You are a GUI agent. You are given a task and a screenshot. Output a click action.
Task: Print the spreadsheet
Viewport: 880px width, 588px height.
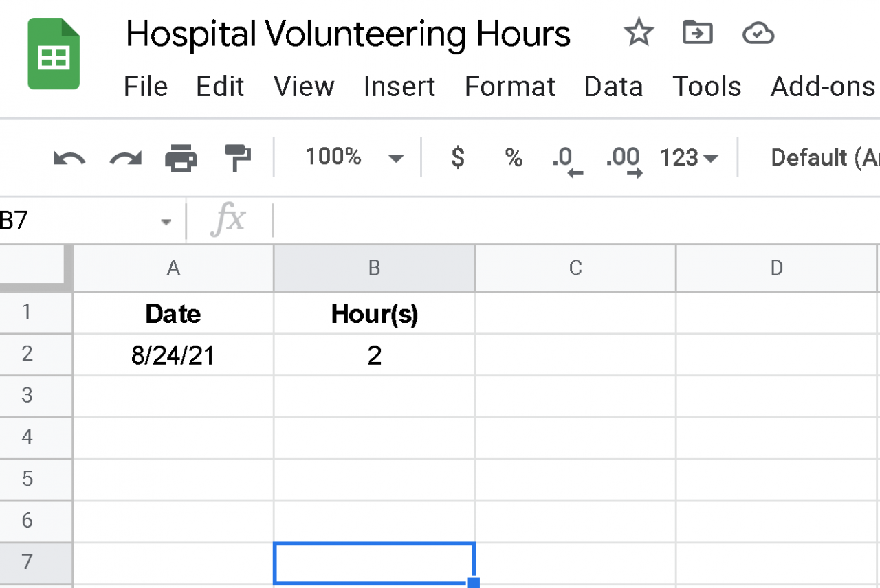tap(181, 159)
